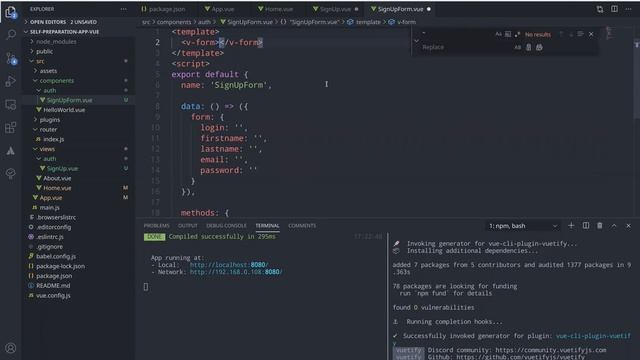
Task: Collapse the views folder
Action: (47, 149)
